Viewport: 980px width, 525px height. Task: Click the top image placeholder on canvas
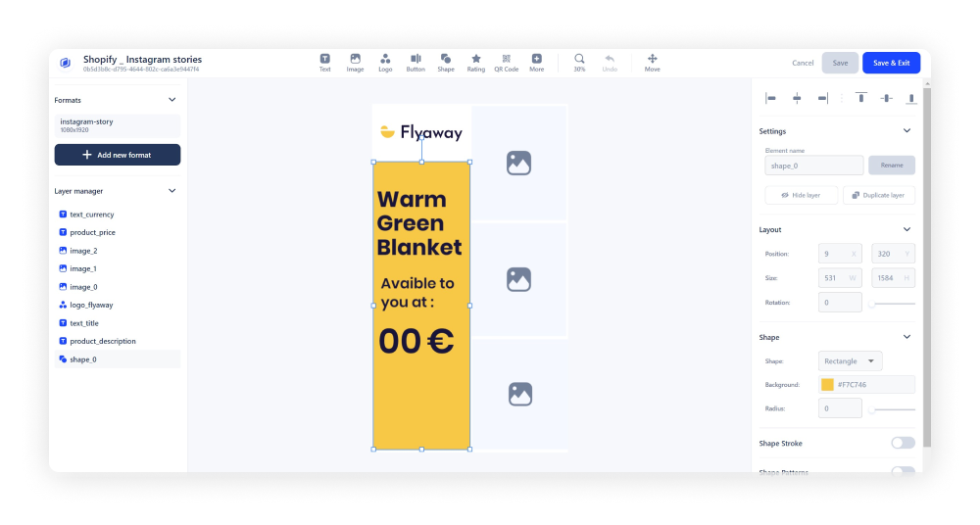coord(518,164)
